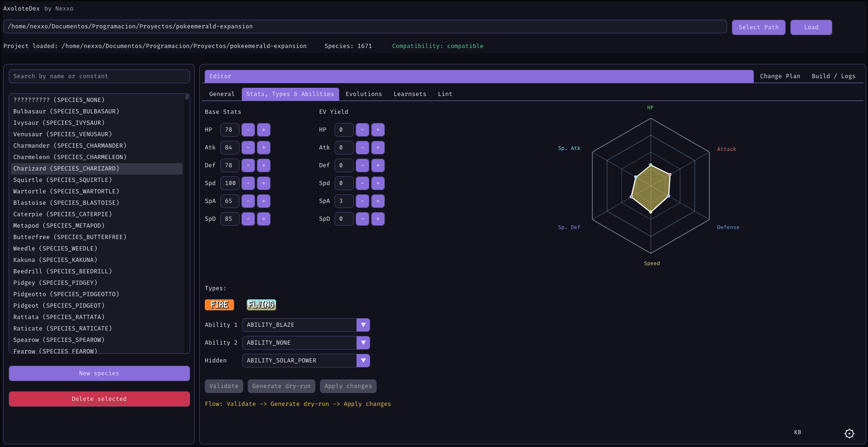Increase Def EV yield with plus button

coord(378,165)
